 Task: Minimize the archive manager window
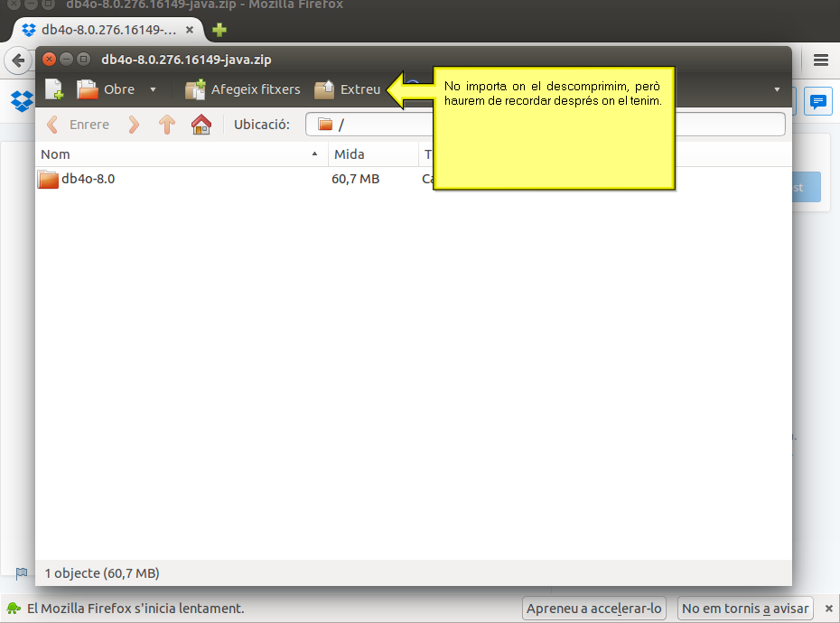tap(66, 59)
